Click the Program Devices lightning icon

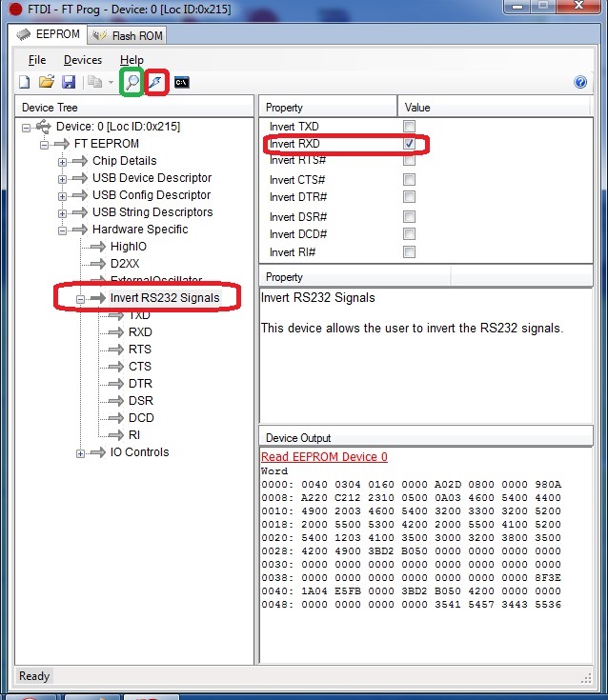pyautogui.click(x=156, y=82)
